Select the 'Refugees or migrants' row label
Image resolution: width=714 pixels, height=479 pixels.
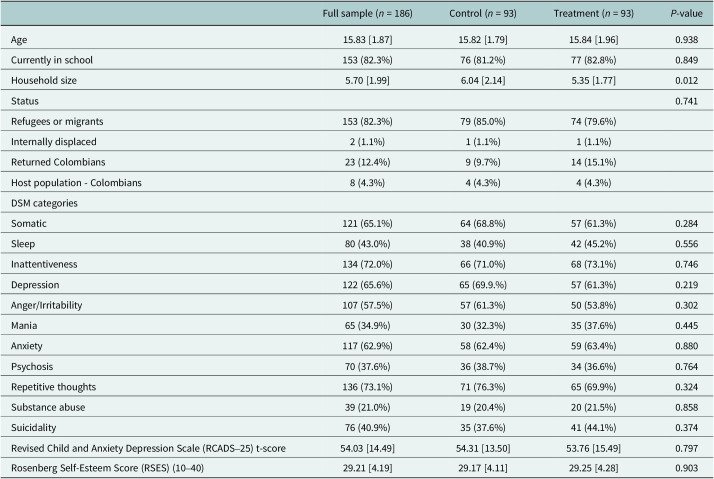(x=57, y=122)
